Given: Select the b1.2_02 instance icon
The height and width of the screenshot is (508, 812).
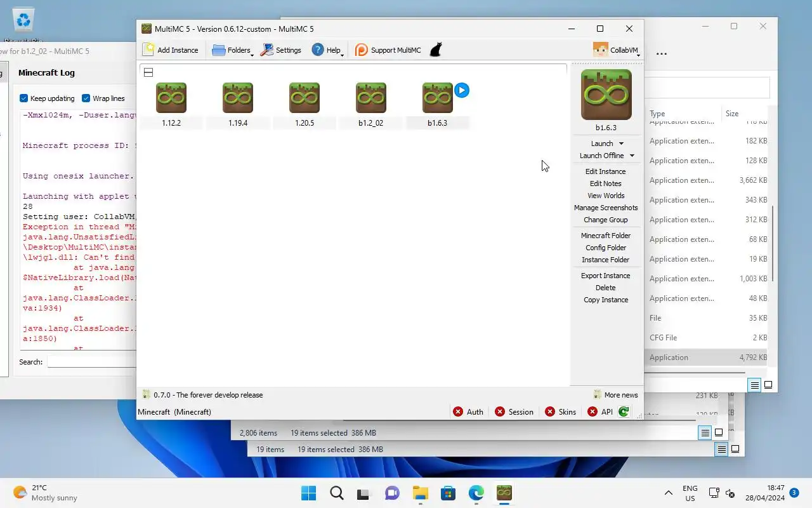Looking at the screenshot, I should [x=371, y=98].
